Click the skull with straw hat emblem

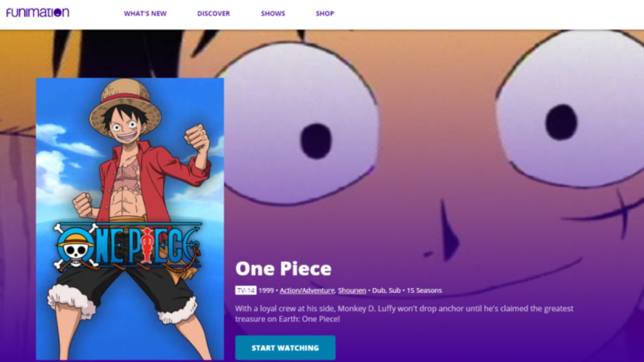point(74,247)
